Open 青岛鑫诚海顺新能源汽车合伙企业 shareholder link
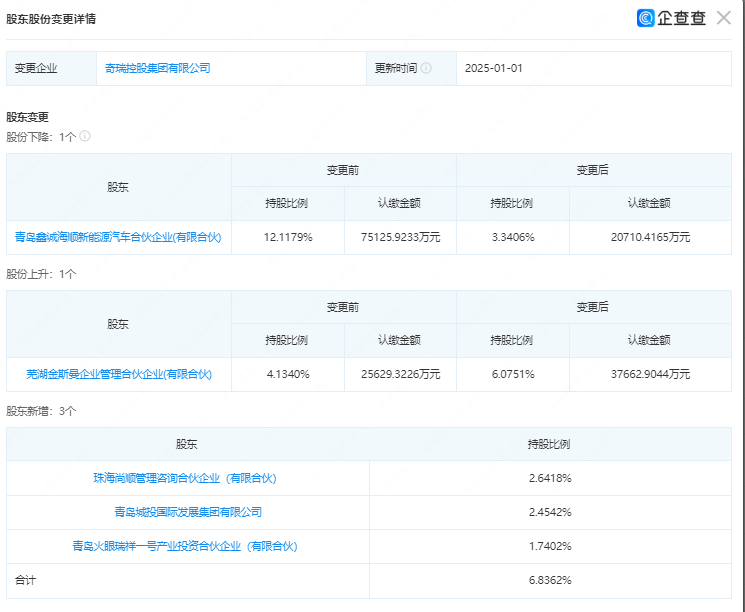Screen dimensions: 745x612 tap(118, 237)
